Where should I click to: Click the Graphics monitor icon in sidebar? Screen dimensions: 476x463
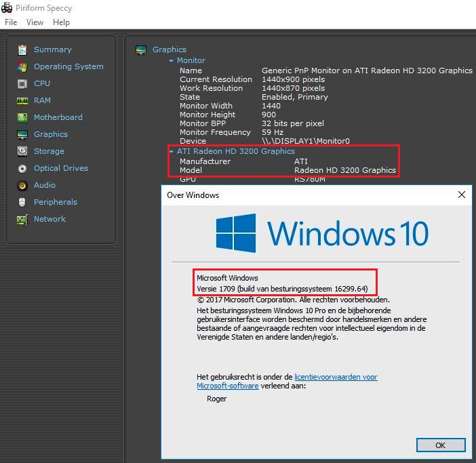click(22, 134)
